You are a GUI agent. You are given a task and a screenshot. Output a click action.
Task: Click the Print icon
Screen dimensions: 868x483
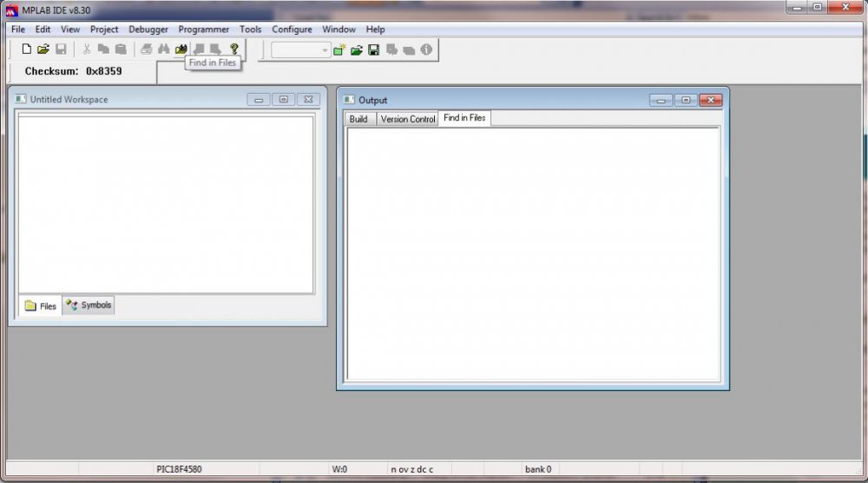point(146,50)
